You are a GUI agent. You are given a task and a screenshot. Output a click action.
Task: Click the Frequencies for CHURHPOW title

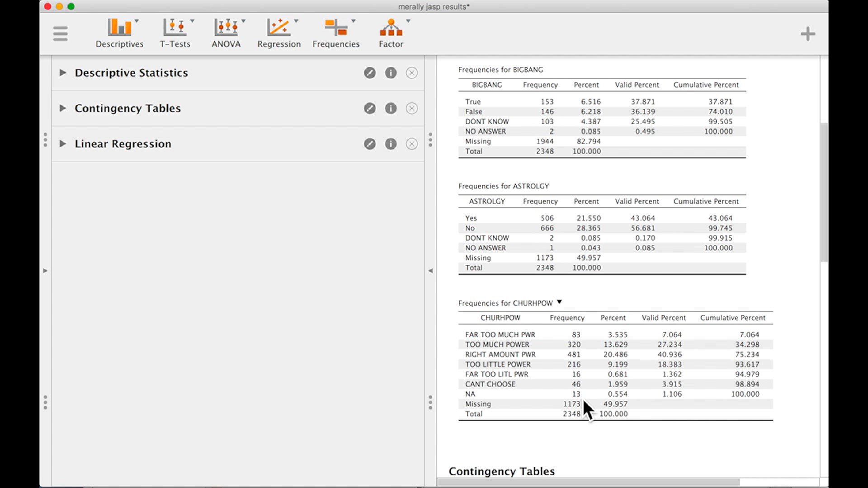coord(505,303)
